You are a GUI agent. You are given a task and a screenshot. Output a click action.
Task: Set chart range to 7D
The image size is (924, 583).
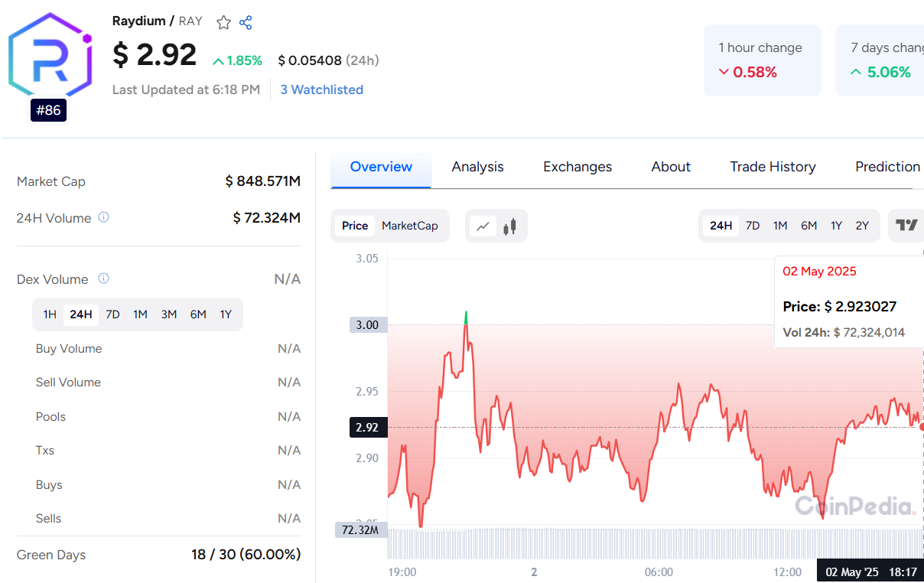click(753, 226)
